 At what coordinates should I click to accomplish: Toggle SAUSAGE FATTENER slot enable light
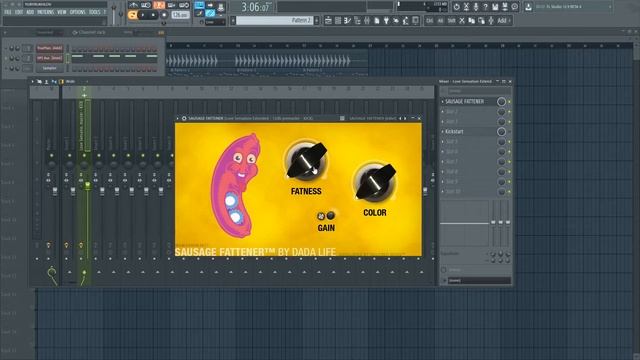point(509,101)
